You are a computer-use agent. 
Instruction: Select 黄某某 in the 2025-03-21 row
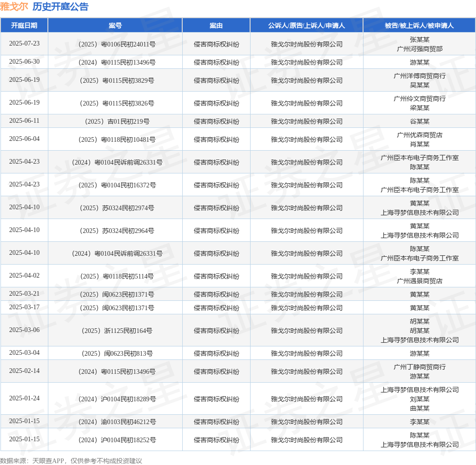[420, 295]
